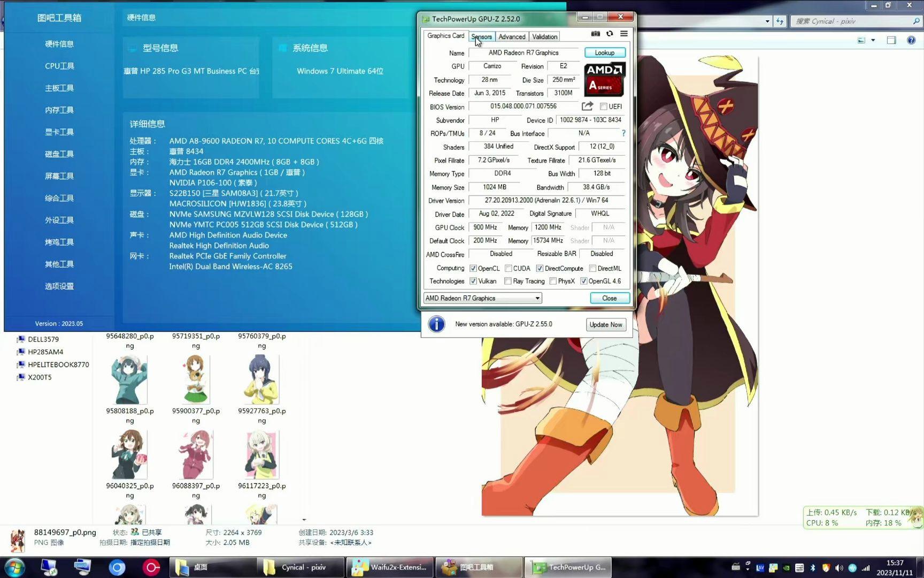The width and height of the screenshot is (924, 578).
Task: Open the Windows Start orb
Action: (x=14, y=567)
